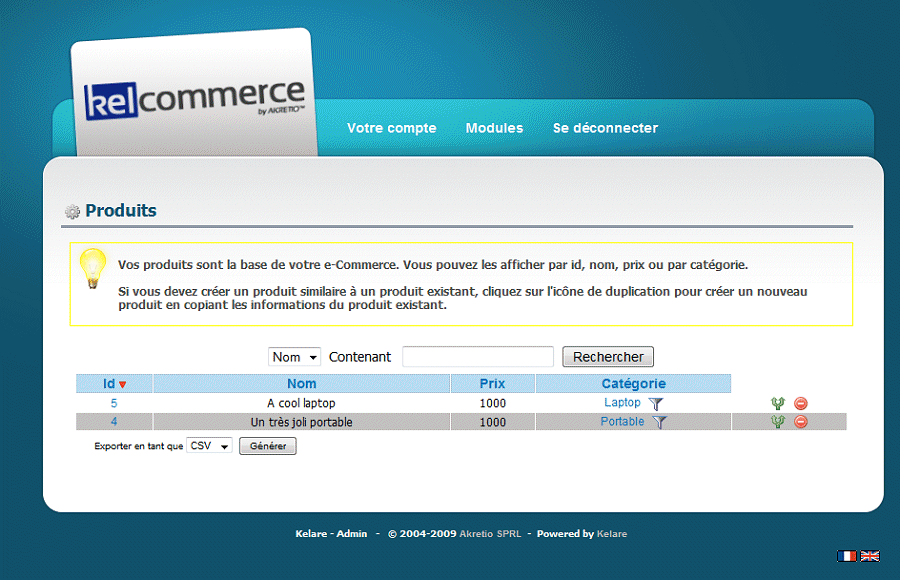900x580 pixels.
Task: Click Se déconnecter to log out
Action: [605, 128]
